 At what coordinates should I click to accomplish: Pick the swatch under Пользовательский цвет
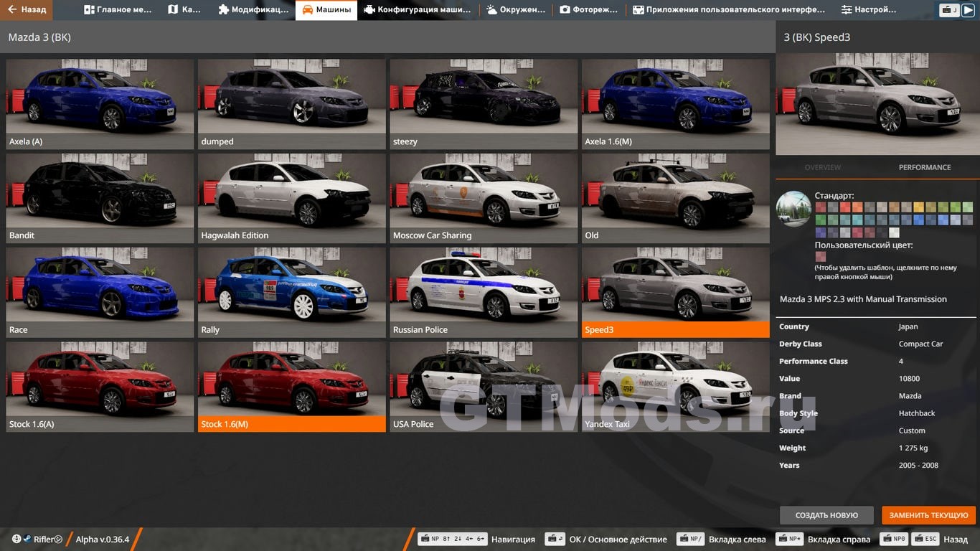[821, 257]
